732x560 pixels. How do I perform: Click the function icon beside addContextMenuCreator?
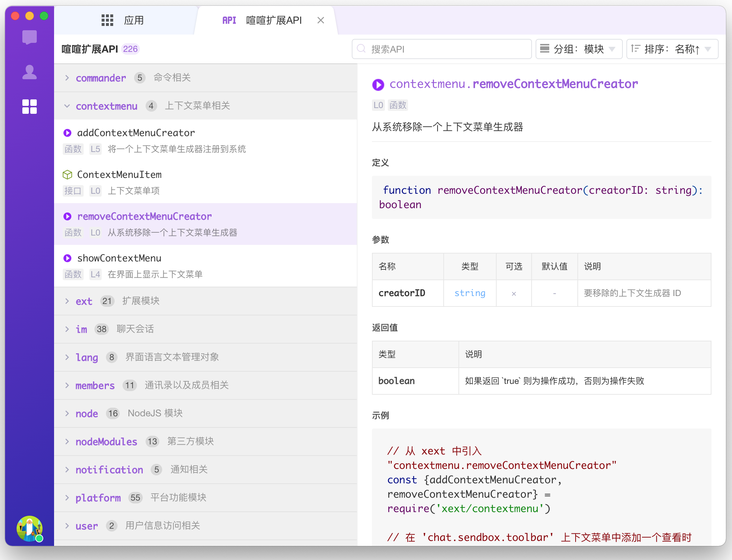pos(67,133)
